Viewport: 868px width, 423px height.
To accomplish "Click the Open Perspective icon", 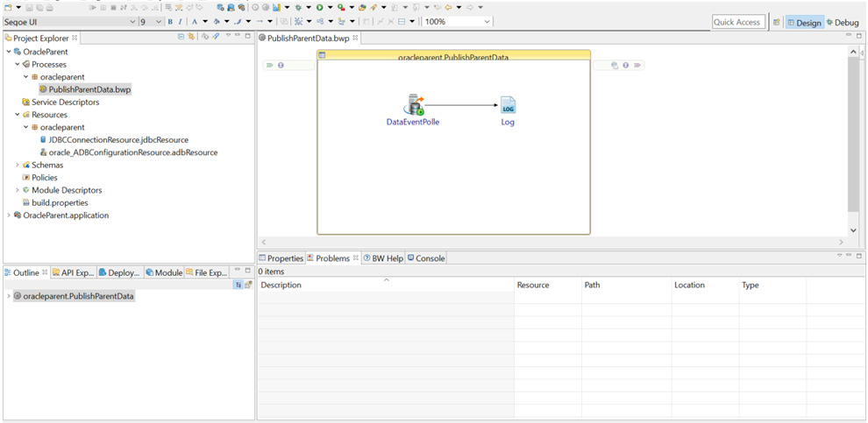I will click(776, 22).
